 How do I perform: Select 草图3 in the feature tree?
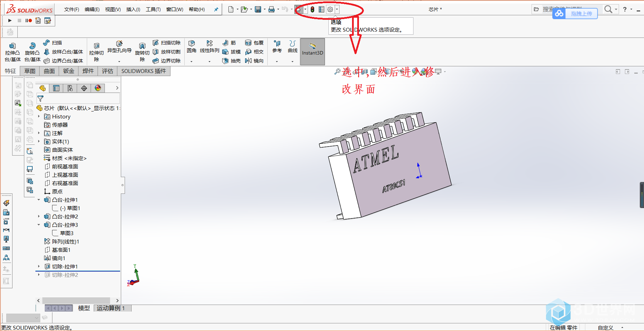[x=63, y=233]
